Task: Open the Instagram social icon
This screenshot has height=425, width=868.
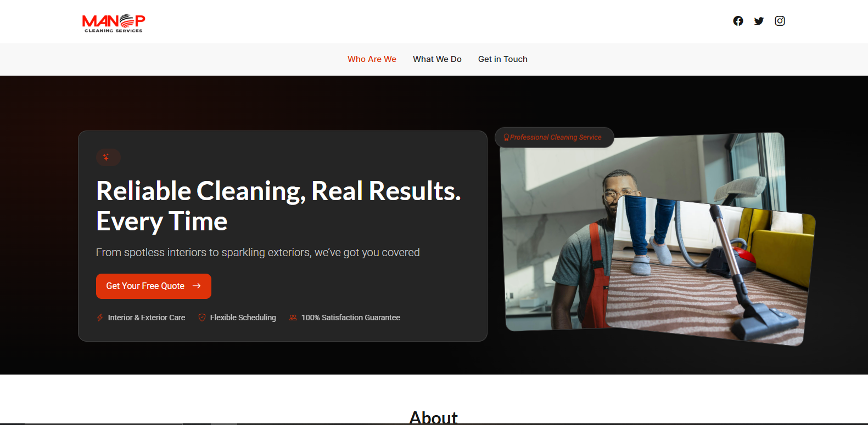Action: click(780, 21)
